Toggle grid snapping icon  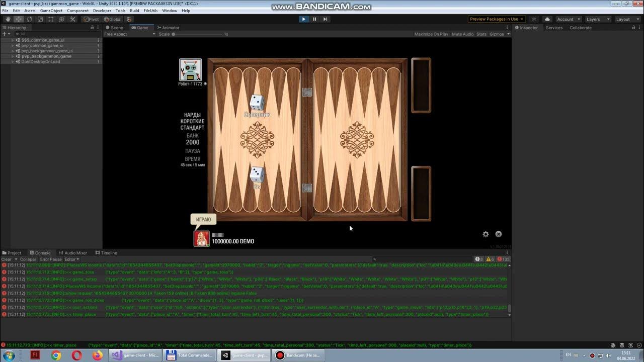(130, 19)
